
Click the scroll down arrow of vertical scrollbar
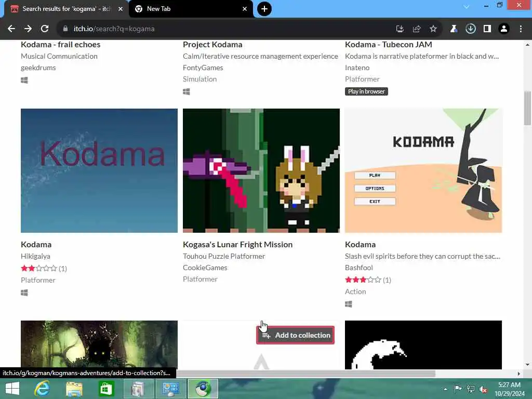pyautogui.click(x=527, y=365)
